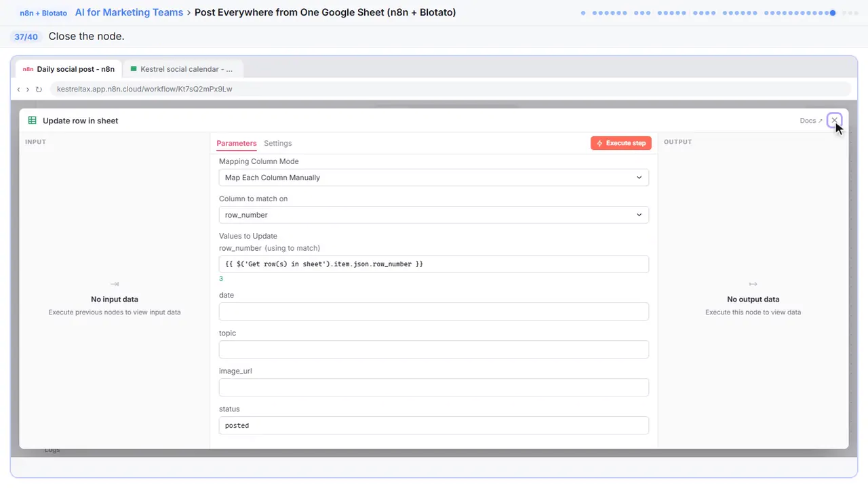
Task: Click the arrow icon above No input data
Action: point(115,284)
